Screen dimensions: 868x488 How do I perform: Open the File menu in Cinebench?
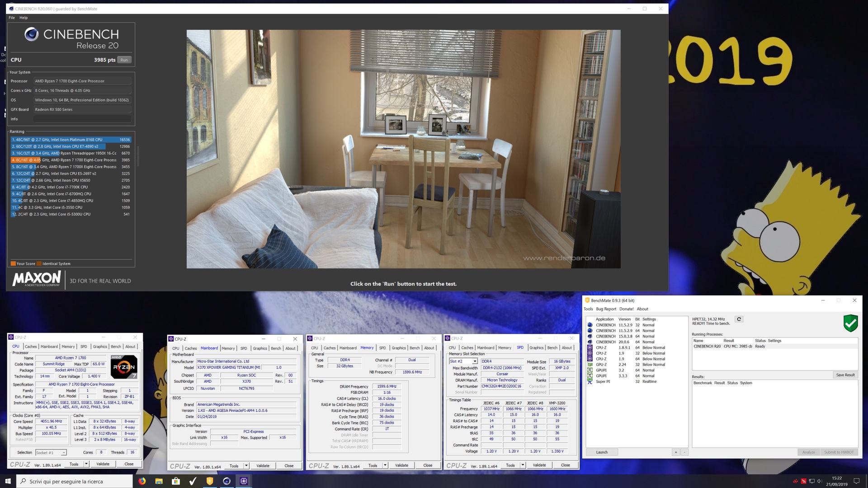tap(12, 18)
